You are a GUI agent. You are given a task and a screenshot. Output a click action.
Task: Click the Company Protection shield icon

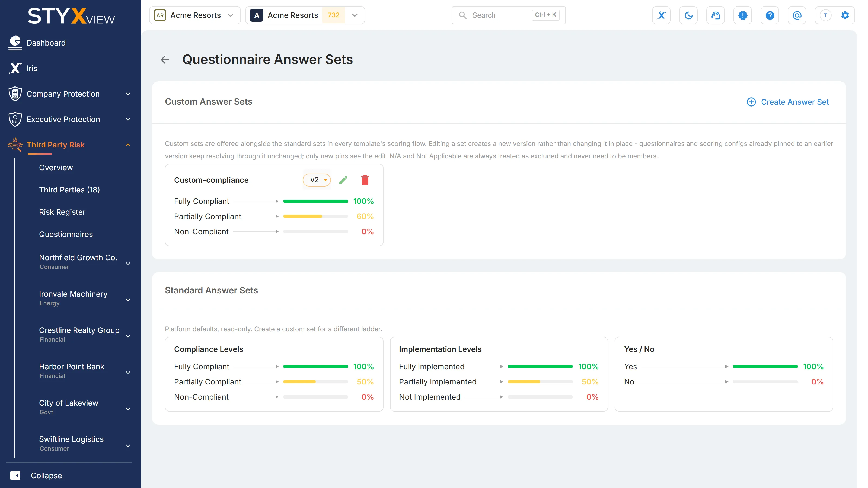pos(15,94)
